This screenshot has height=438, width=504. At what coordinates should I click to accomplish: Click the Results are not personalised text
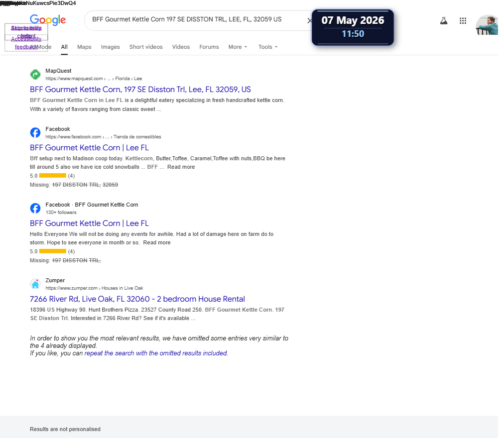click(65, 430)
